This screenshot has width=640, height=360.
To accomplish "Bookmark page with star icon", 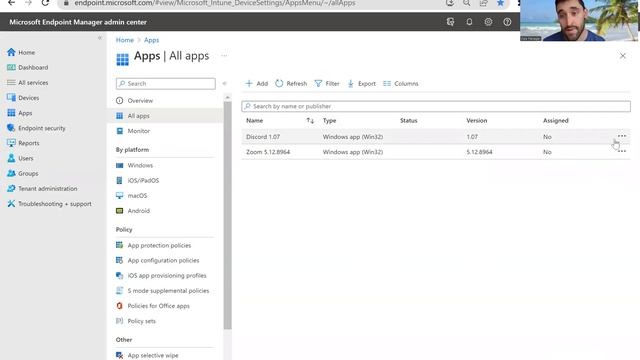I will tap(500, 3).
